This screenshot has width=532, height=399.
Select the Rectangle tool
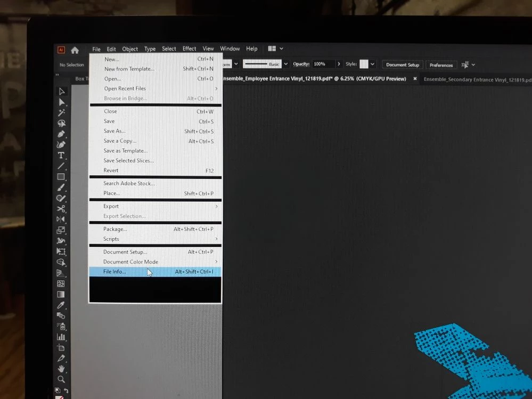point(61,177)
